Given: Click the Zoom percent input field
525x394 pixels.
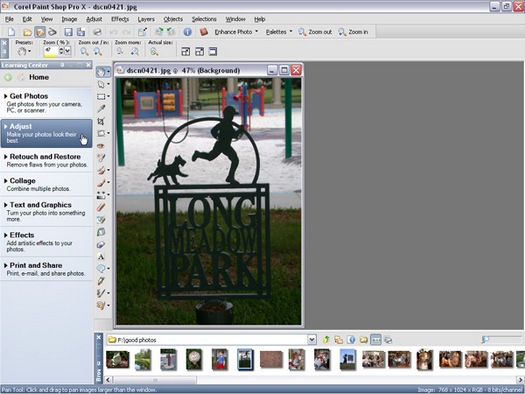Looking at the screenshot, I should coord(51,51).
